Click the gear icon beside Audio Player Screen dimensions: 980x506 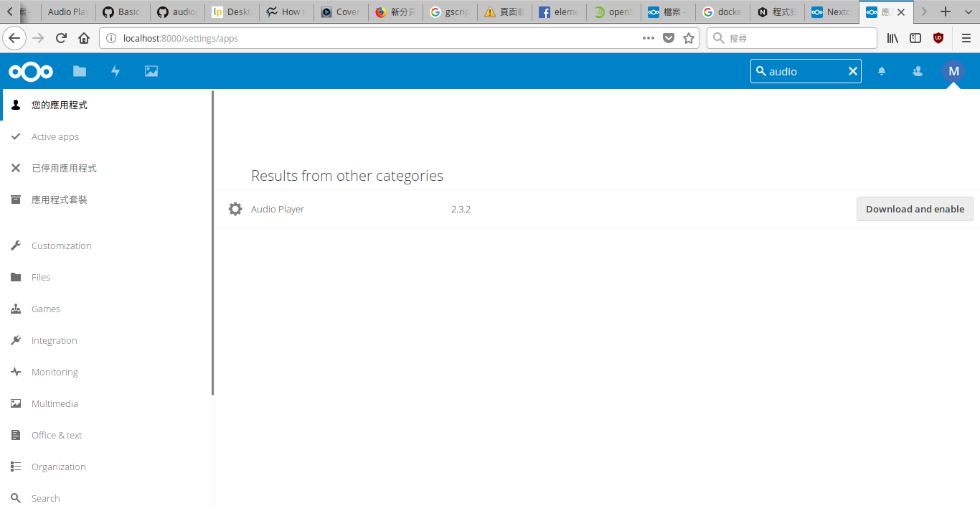(x=235, y=209)
